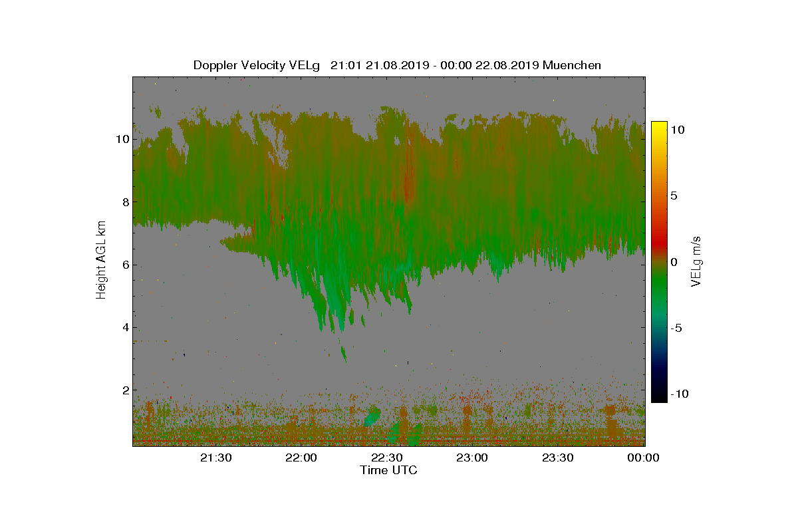
Task: Click the colorbar tick label -10
Action: tap(679, 394)
